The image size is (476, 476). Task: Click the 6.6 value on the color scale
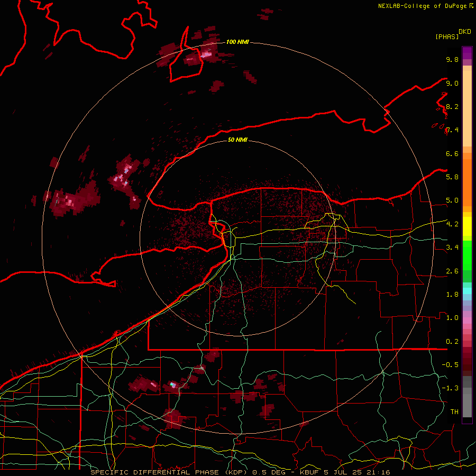[452, 153]
